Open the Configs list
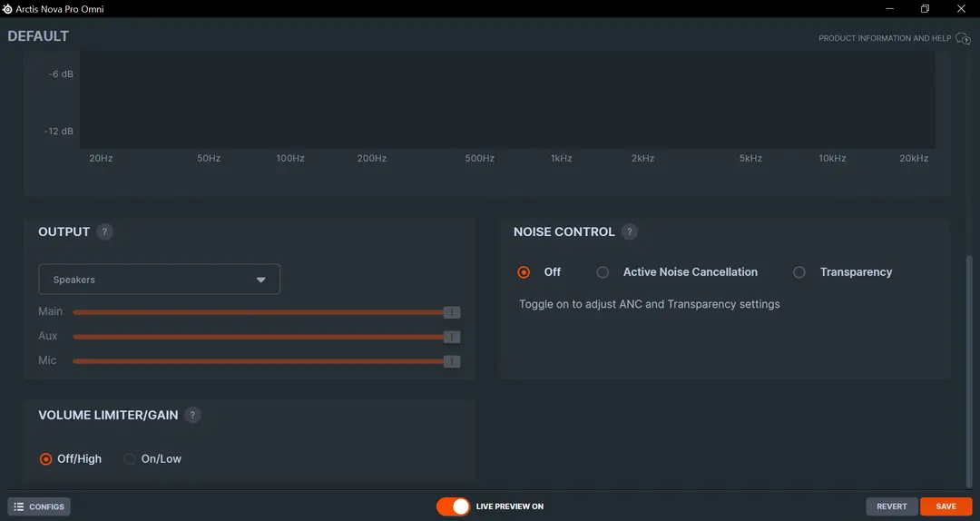 [x=39, y=506]
